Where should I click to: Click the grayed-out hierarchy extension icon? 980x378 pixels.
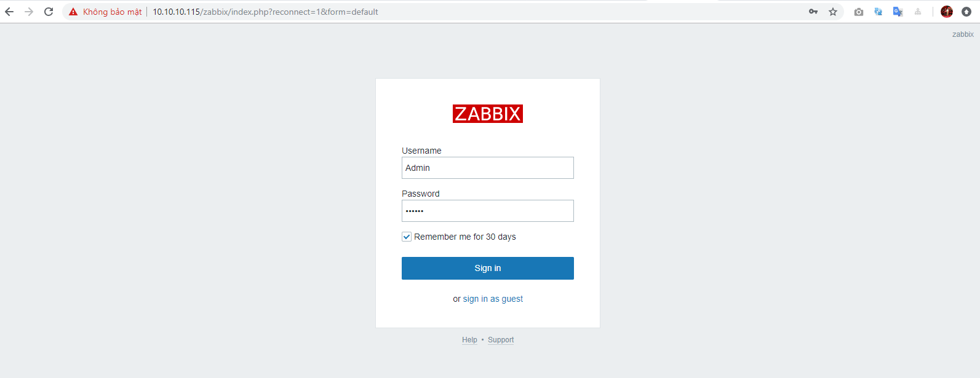point(918,12)
